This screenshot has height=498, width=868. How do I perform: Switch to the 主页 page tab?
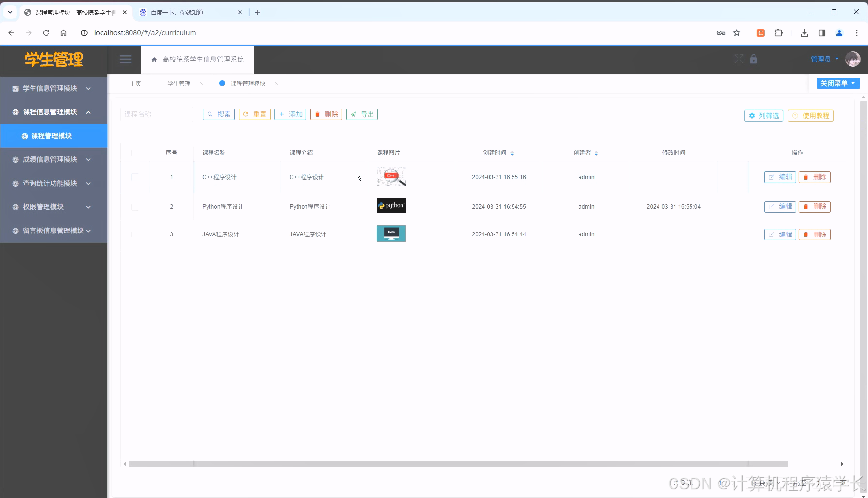[135, 83]
